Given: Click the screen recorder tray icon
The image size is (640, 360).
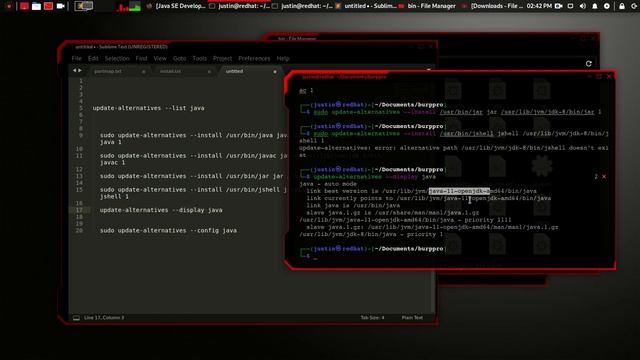Looking at the screenshot, I should [x=558, y=6].
